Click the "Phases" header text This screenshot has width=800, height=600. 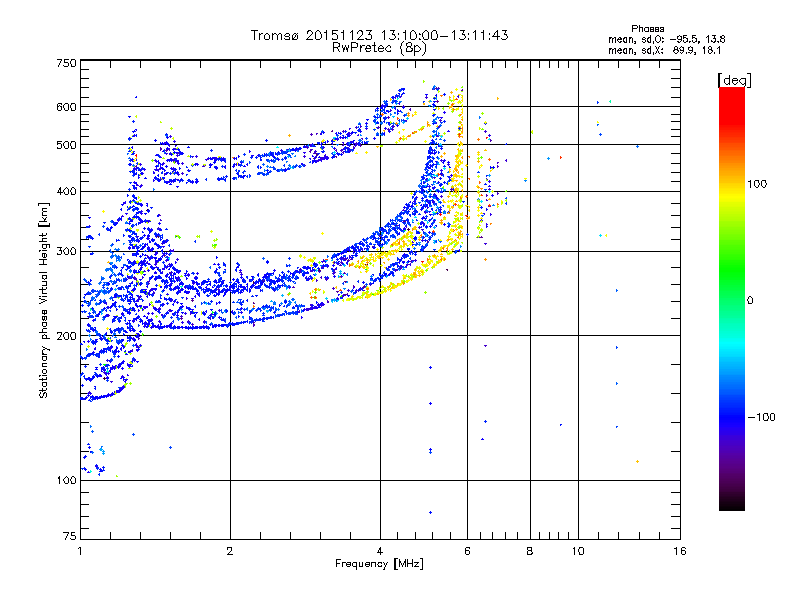pos(647,29)
